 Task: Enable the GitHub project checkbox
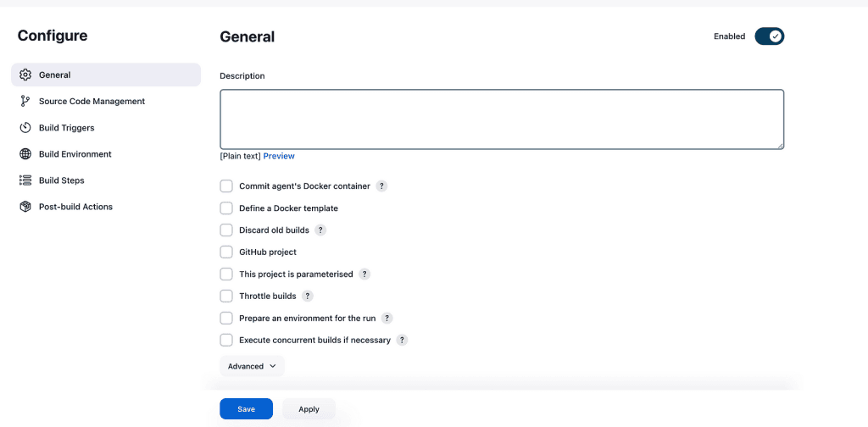(x=225, y=252)
